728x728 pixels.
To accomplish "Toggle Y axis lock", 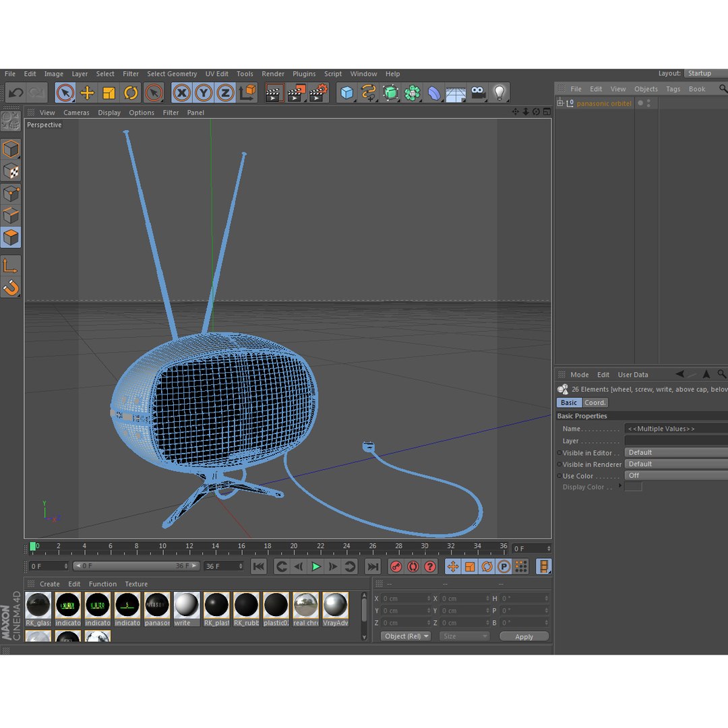I will tap(204, 93).
